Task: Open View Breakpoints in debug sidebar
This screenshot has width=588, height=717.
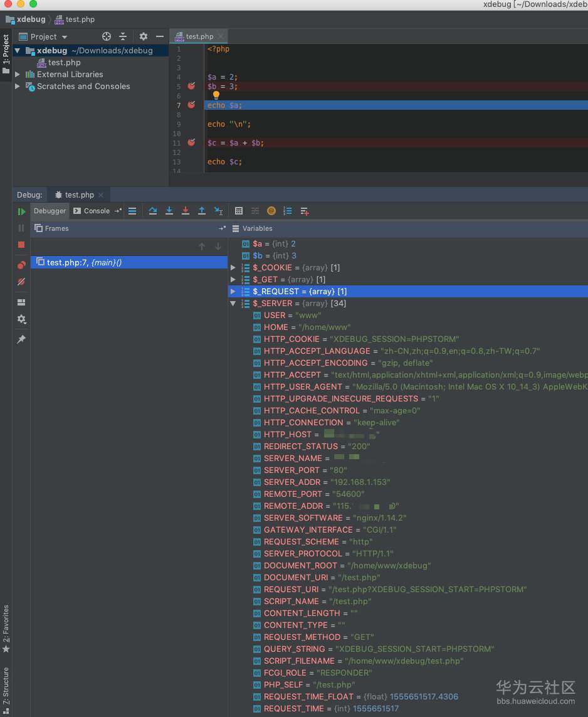Action: 21,265
